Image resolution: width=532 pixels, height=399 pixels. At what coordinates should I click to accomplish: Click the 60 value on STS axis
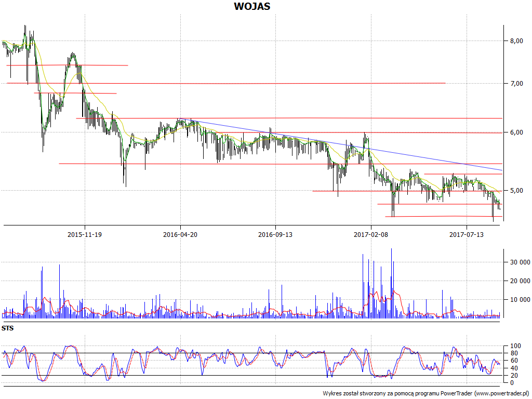click(514, 361)
